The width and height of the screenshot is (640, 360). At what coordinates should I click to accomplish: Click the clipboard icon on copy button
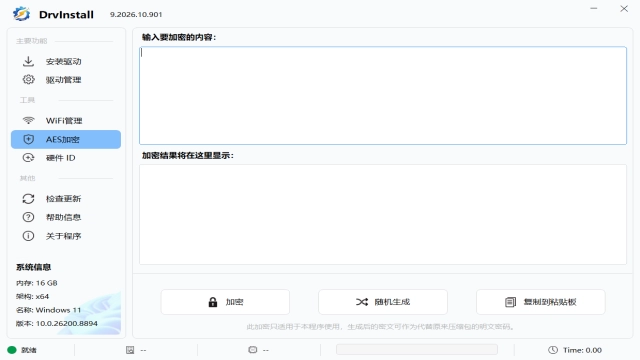click(x=510, y=302)
